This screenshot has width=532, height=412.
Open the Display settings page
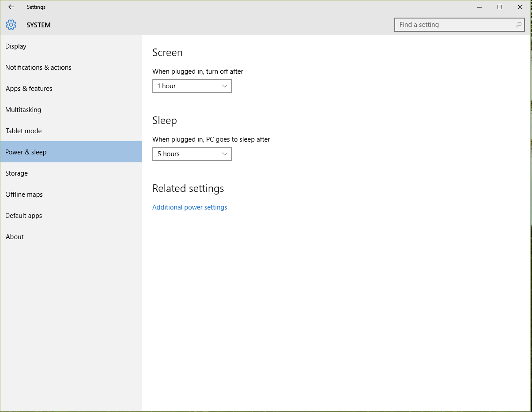(x=16, y=46)
